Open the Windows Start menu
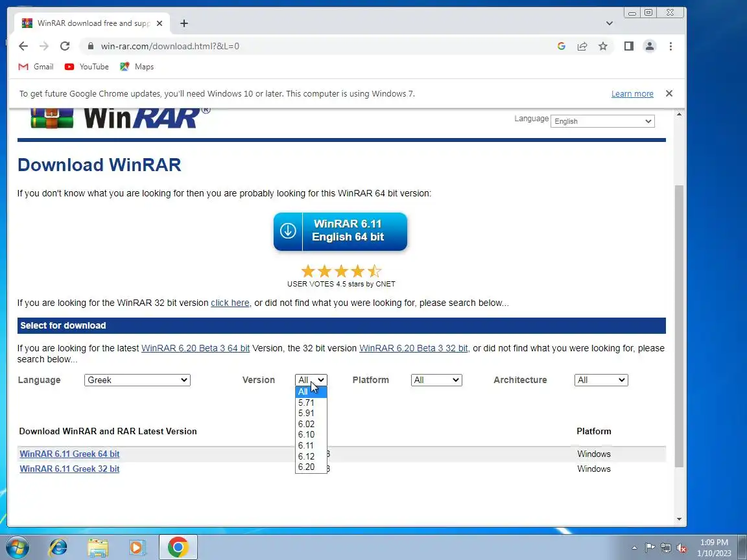747x560 pixels. coord(17,547)
